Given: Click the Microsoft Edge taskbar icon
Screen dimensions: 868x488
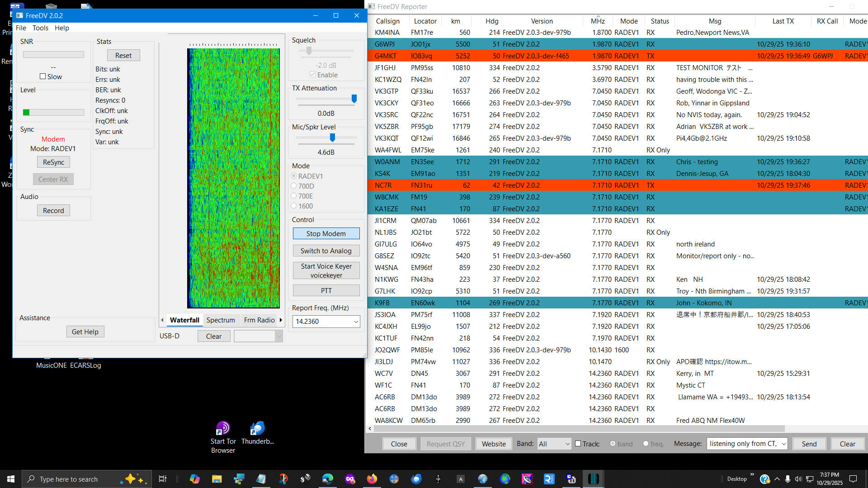Looking at the screenshot, I should (x=327, y=479).
